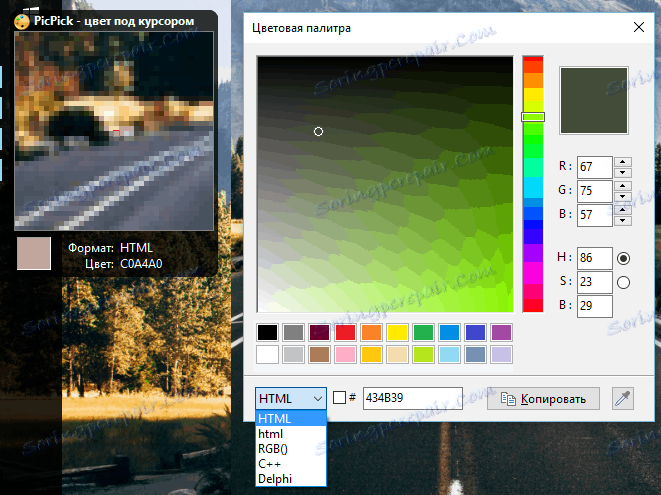Image resolution: width=661 pixels, height=495 pixels.
Task: Select the orange preset swatch
Action: click(371, 332)
